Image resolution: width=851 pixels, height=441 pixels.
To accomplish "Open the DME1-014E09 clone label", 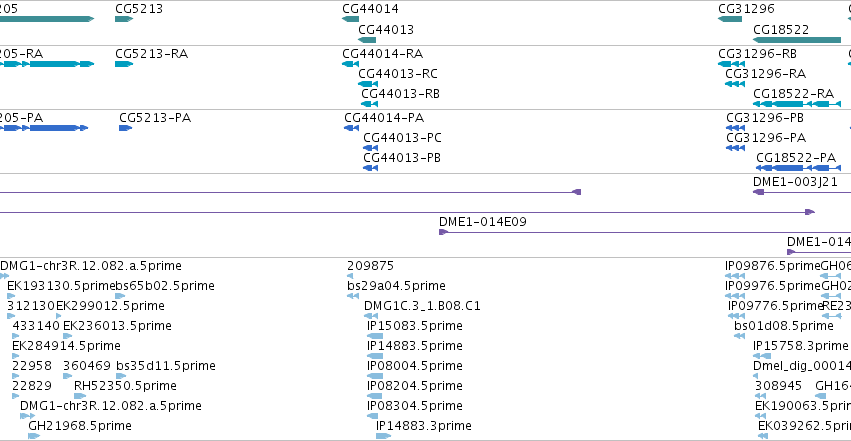I will pos(482,222).
